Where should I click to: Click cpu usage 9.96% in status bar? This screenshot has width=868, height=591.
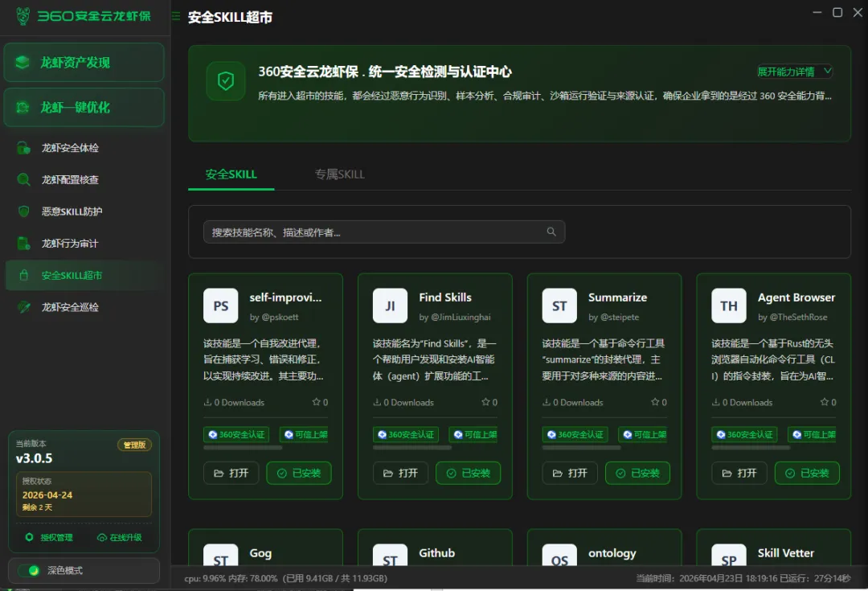[x=205, y=578]
